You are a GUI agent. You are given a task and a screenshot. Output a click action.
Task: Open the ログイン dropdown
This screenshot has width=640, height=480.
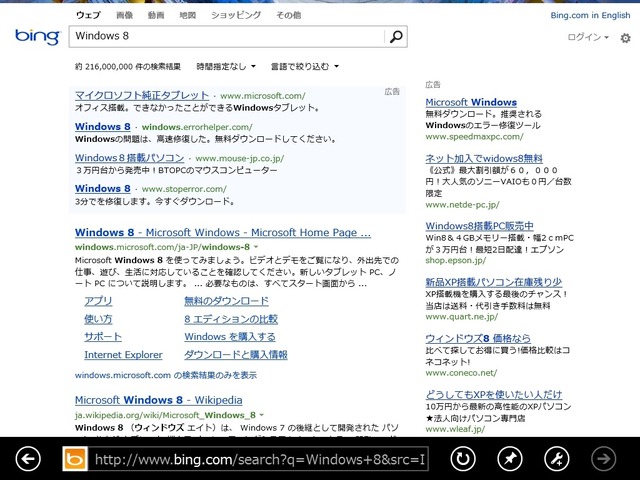pyautogui.click(x=588, y=37)
